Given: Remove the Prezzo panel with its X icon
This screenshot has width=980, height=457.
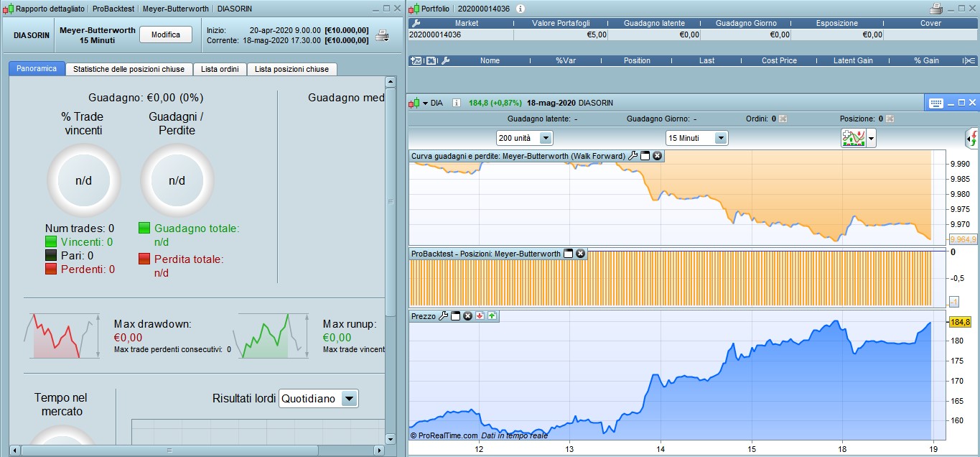Looking at the screenshot, I should (x=467, y=315).
